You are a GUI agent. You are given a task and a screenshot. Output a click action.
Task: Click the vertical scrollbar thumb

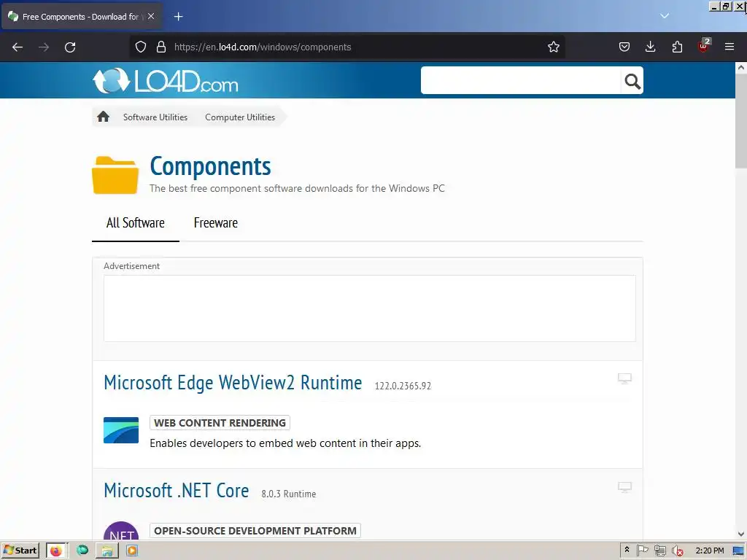click(741, 120)
